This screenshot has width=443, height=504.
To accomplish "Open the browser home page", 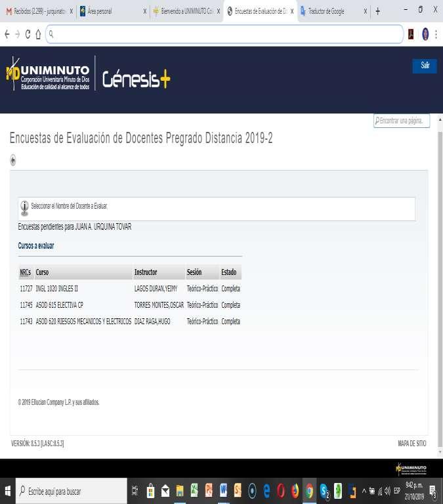I will tap(38, 34).
